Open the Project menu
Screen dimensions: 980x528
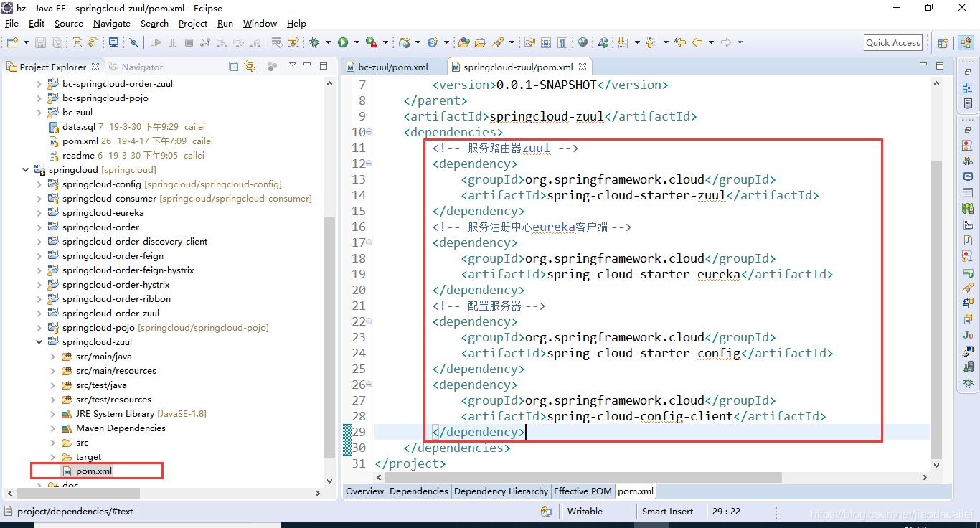coord(193,24)
